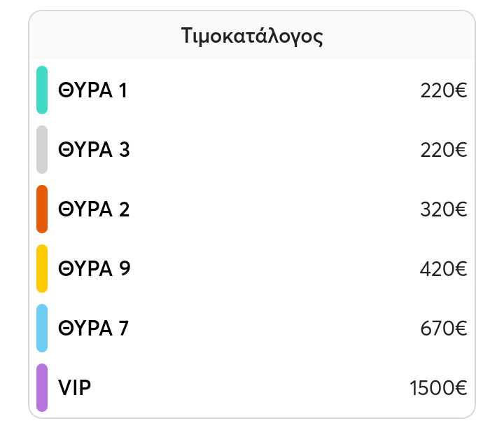Click the 420€ price

click(443, 269)
